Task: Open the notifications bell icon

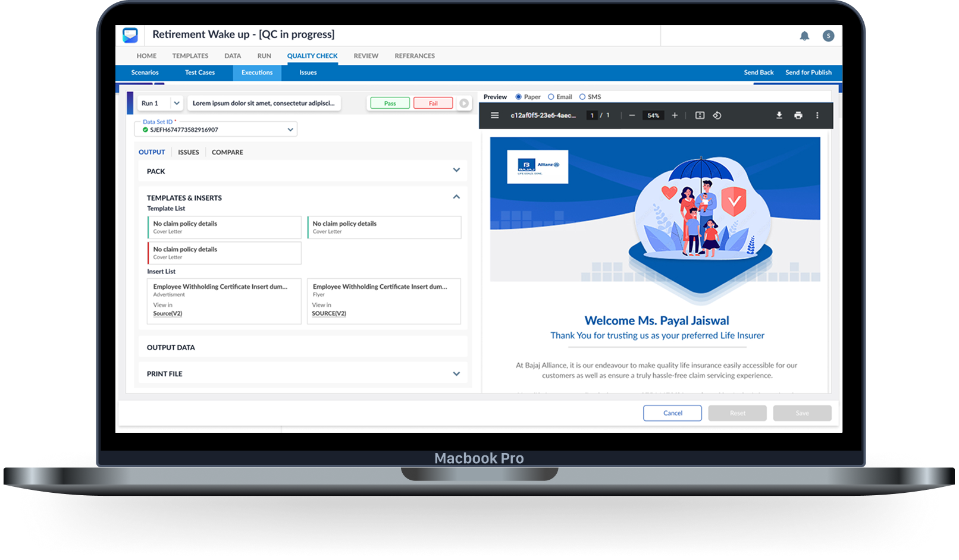Action: pyautogui.click(x=804, y=36)
